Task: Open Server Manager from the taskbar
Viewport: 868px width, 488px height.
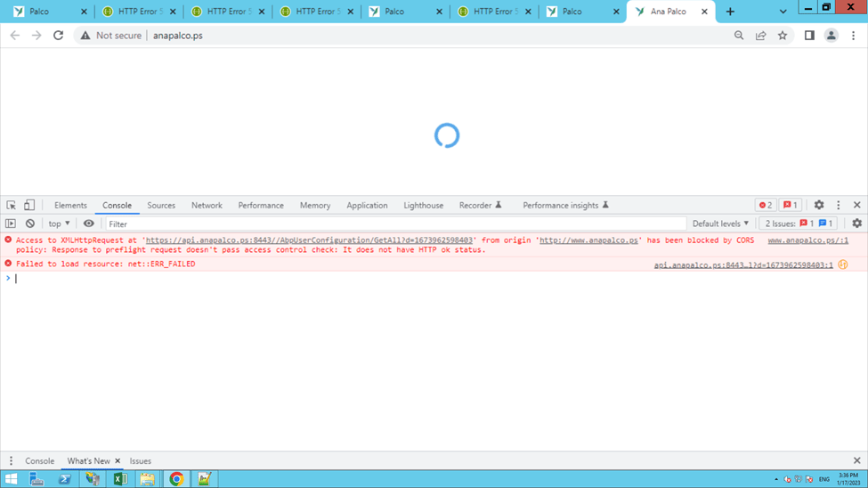Action: point(37,479)
